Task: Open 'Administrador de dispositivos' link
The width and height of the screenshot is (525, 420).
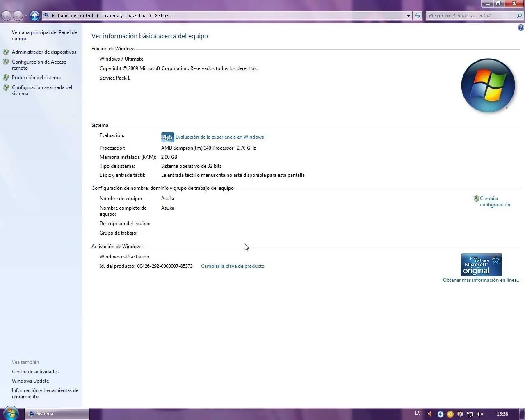Action: [x=44, y=52]
